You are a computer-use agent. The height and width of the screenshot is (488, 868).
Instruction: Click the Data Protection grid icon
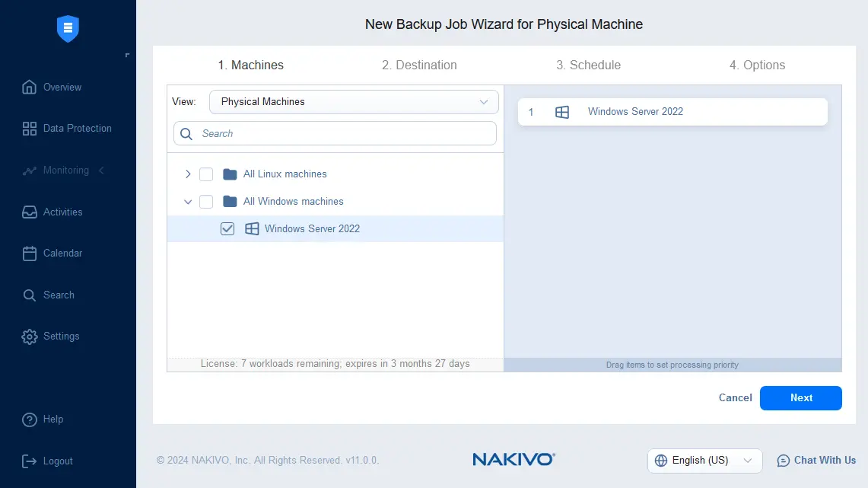click(30, 129)
